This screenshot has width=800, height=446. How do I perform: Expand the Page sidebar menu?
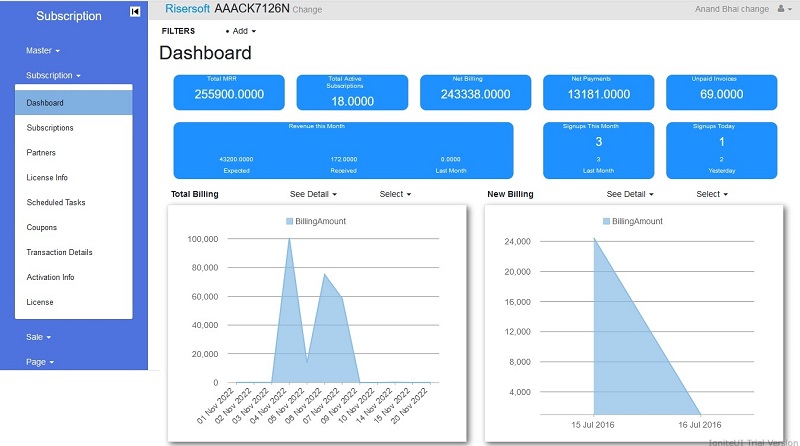coord(40,362)
